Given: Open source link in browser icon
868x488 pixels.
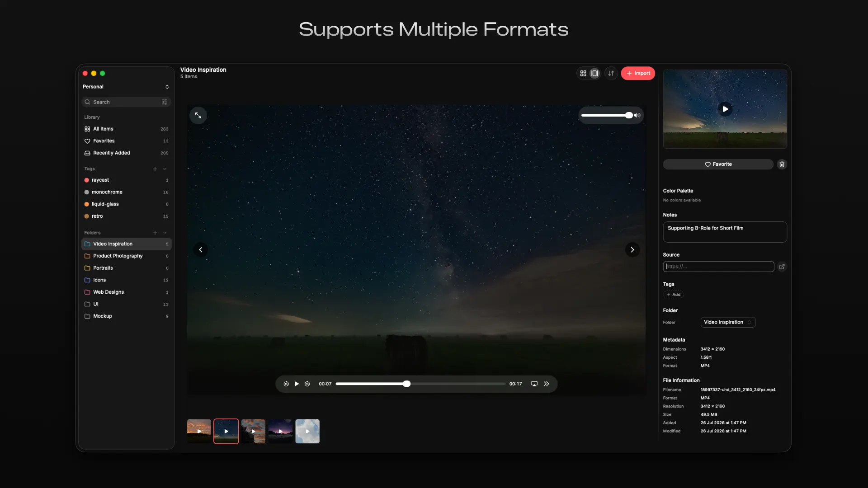Looking at the screenshot, I should click(782, 267).
